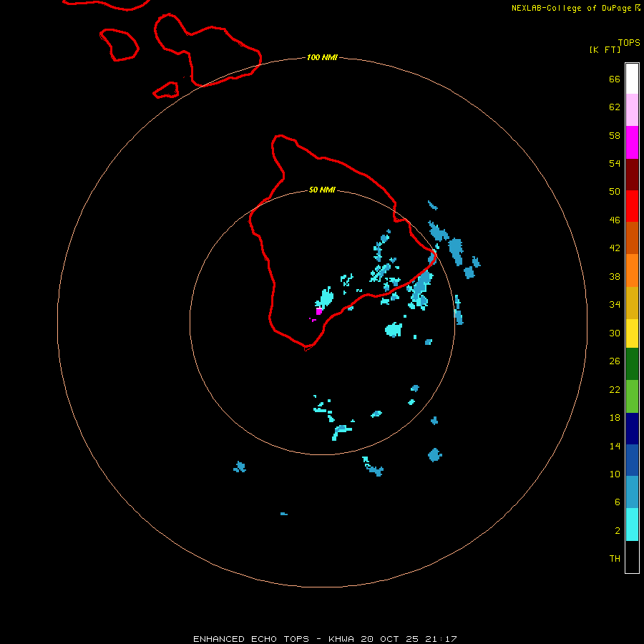Click the 'TOPS' legend title

pos(629,42)
